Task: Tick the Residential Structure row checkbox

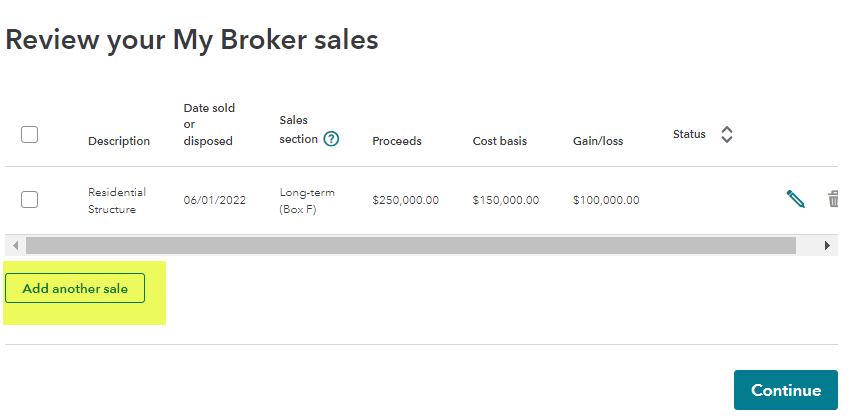Action: tap(29, 200)
